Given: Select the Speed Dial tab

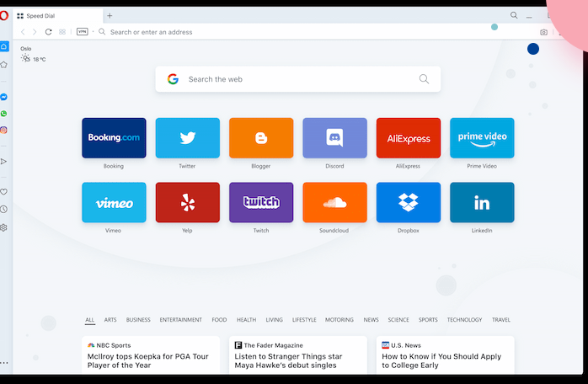Looking at the screenshot, I should (x=58, y=16).
